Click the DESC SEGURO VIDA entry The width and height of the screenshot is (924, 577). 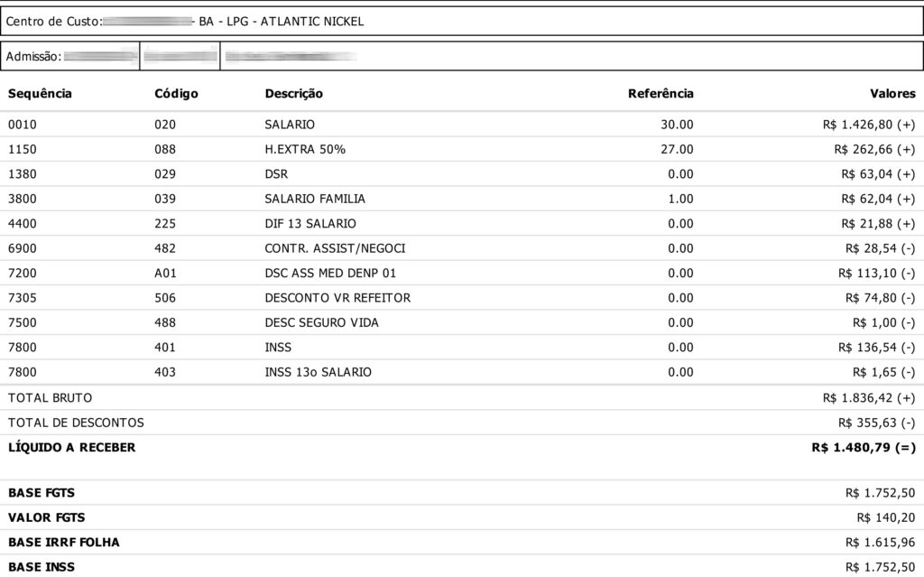(x=321, y=322)
